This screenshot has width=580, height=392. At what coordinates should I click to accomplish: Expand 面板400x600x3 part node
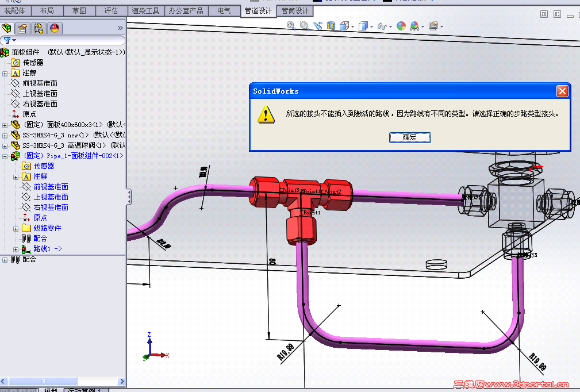pyautogui.click(x=5, y=125)
